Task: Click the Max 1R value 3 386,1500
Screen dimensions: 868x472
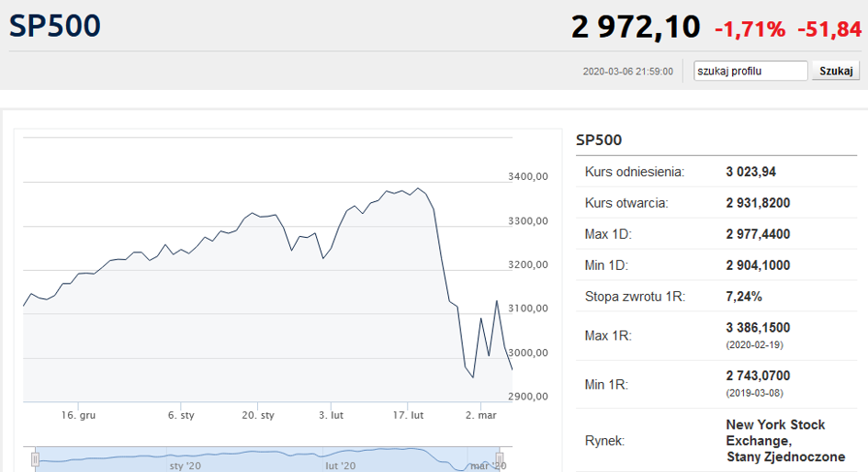Action: [x=758, y=328]
